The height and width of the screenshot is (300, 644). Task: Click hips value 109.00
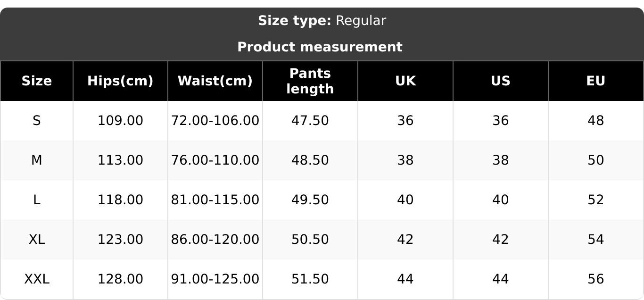click(x=120, y=121)
